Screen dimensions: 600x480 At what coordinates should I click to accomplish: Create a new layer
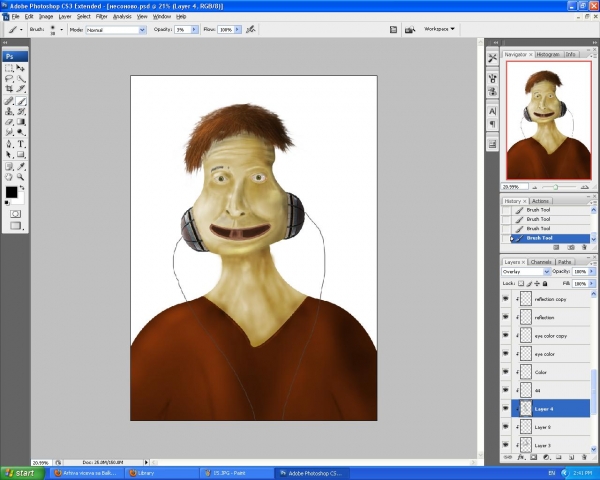pos(571,457)
